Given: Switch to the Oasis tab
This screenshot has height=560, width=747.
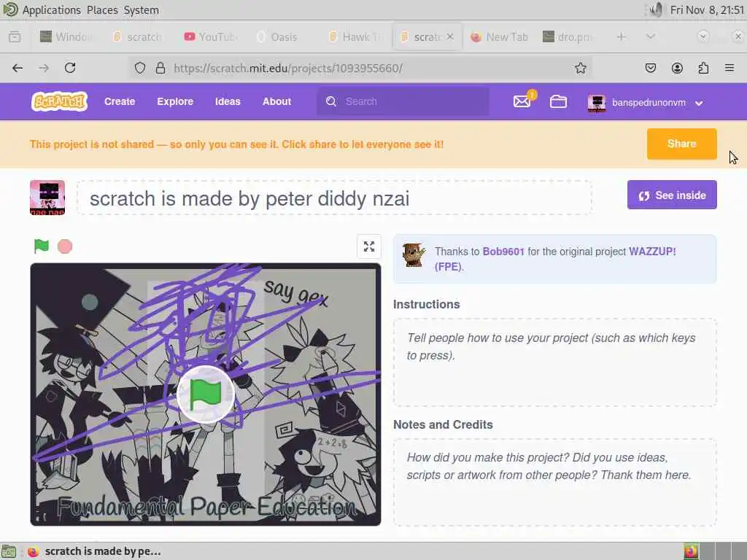Looking at the screenshot, I should click(x=283, y=36).
